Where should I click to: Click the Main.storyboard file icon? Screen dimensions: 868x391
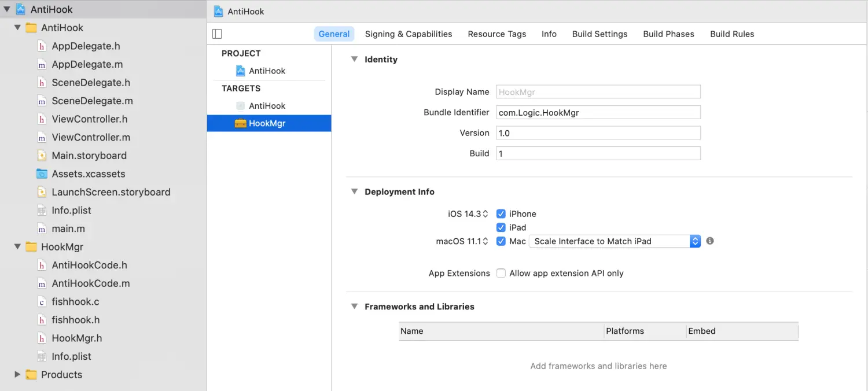42,156
